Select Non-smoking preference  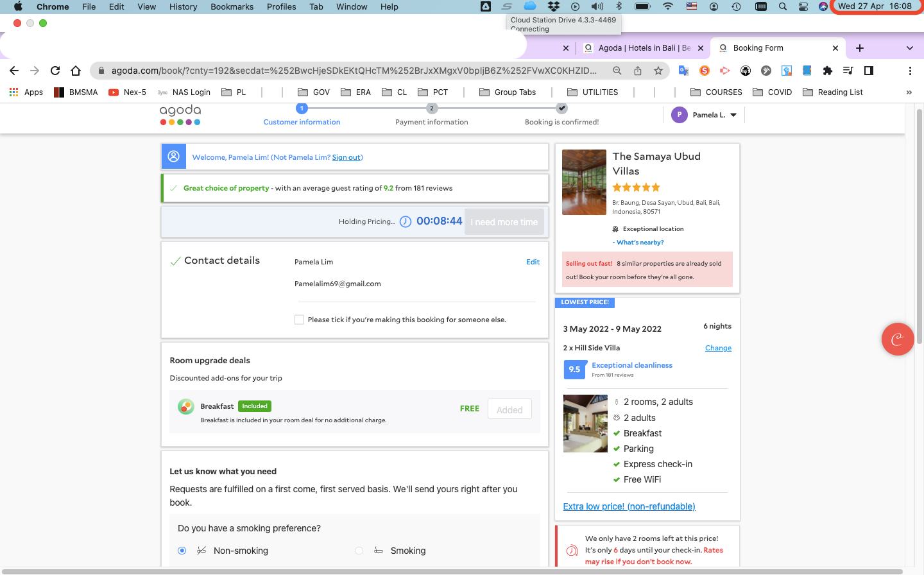tap(182, 551)
